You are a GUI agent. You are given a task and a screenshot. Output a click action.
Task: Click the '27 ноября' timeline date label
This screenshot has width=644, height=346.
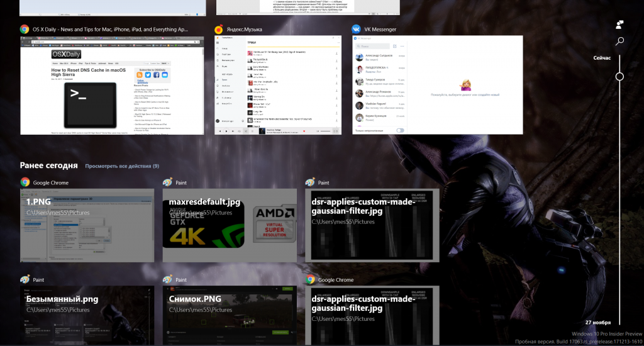click(x=598, y=323)
